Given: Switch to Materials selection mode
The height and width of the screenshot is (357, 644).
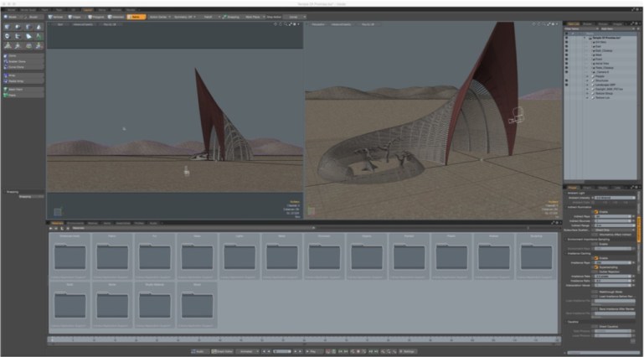Looking at the screenshot, I should pyautogui.click(x=116, y=17).
